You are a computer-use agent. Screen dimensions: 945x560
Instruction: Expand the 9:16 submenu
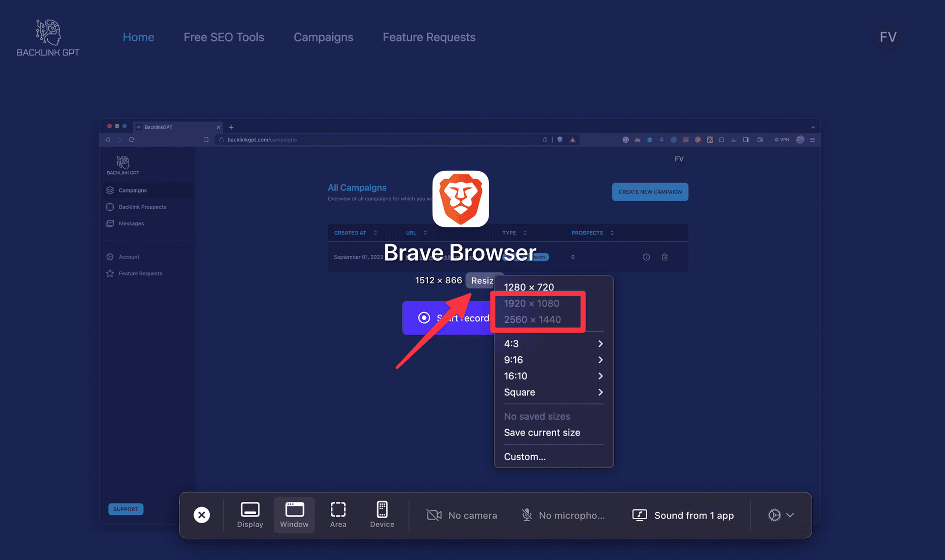coord(553,360)
